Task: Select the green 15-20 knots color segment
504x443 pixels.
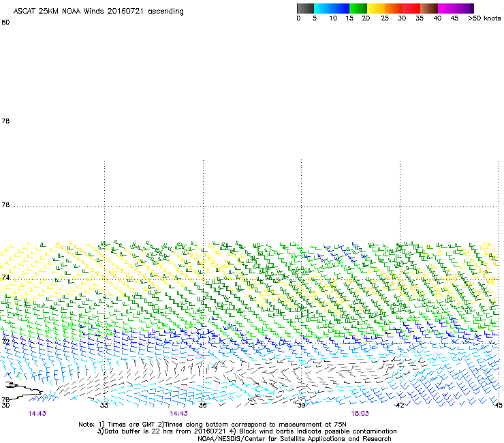Action: pyautogui.click(x=358, y=8)
